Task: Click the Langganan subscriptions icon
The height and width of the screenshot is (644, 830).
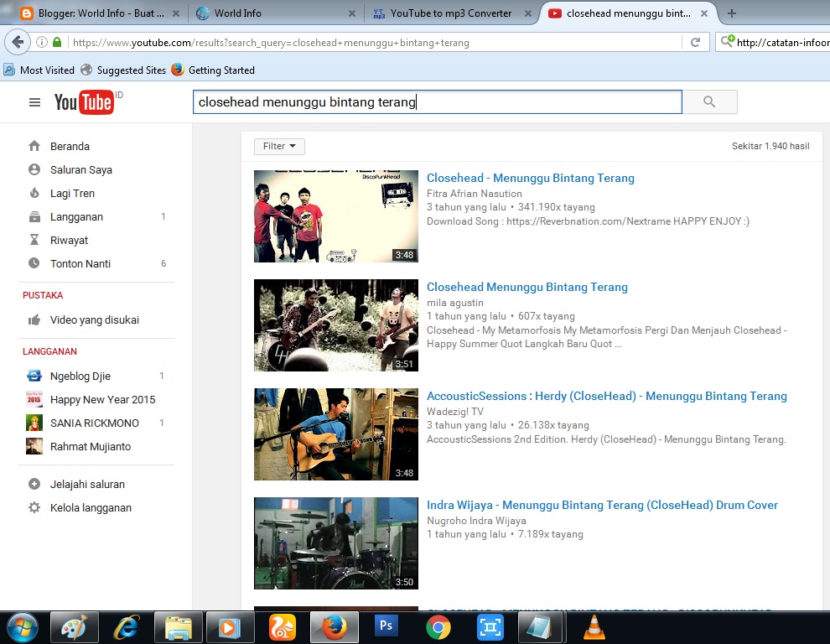Action: coord(34,216)
